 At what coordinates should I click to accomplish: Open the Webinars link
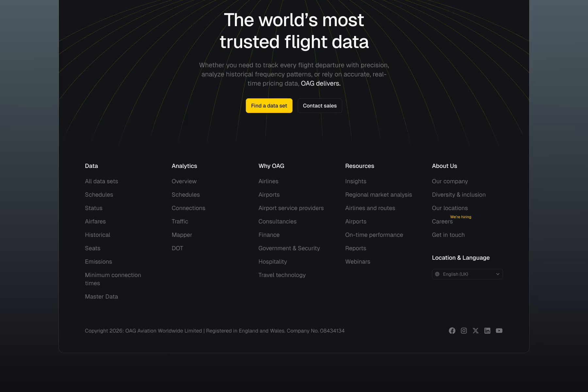click(358, 262)
